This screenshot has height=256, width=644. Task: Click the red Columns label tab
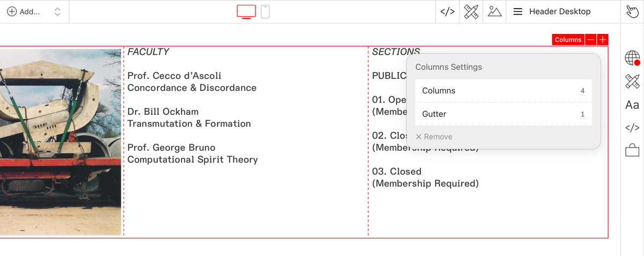pyautogui.click(x=568, y=40)
